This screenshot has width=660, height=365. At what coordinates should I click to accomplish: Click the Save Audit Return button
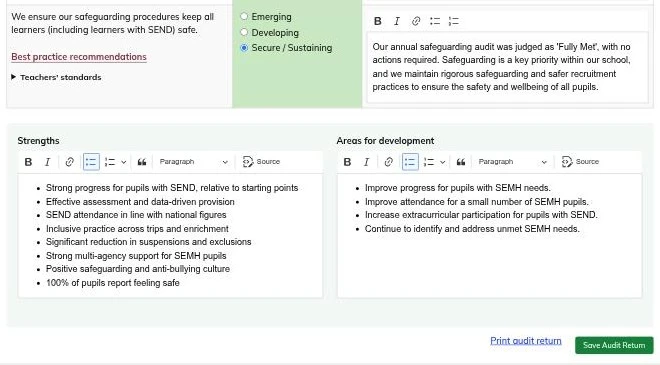tap(614, 345)
